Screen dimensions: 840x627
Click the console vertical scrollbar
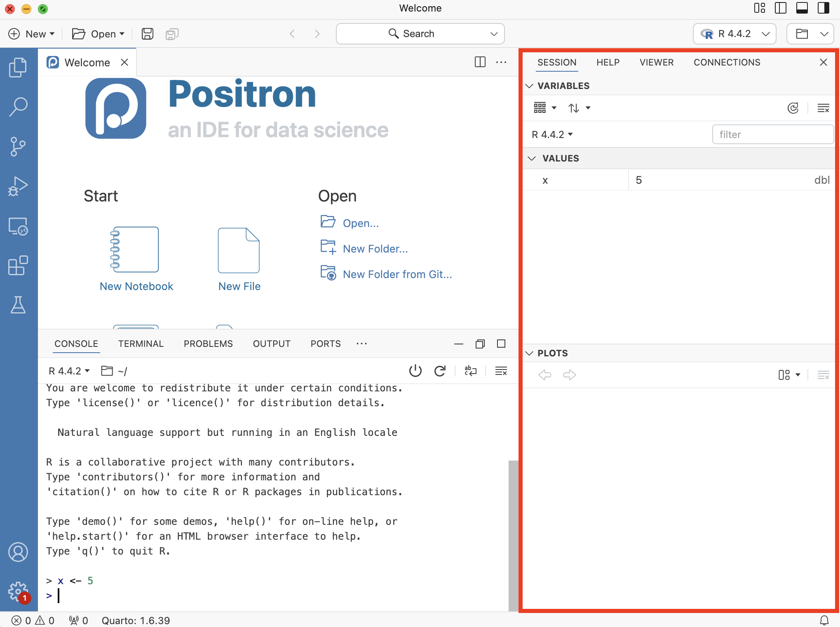[x=513, y=536]
